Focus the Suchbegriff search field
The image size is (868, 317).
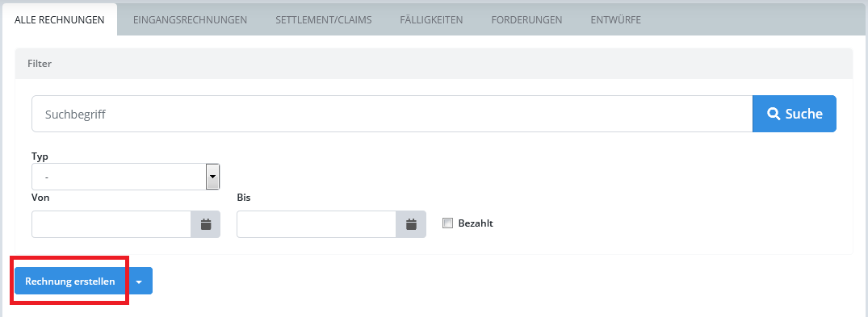[392, 114]
